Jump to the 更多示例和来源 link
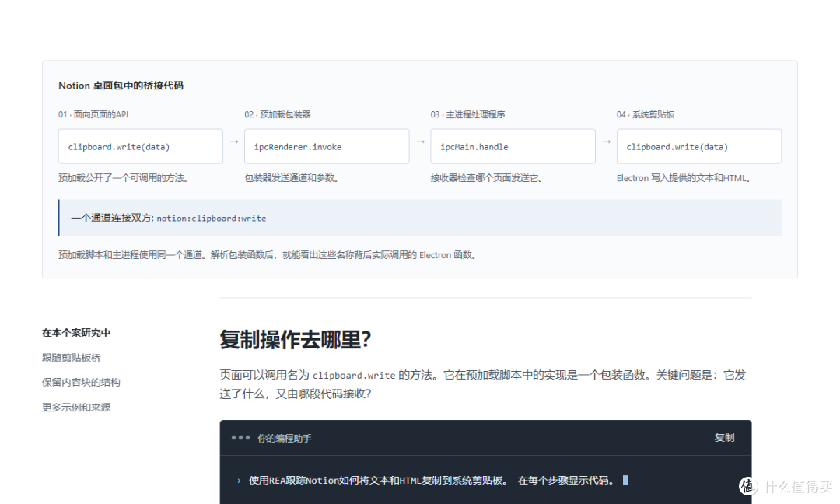The width and height of the screenshot is (840, 504). pyautogui.click(x=76, y=407)
